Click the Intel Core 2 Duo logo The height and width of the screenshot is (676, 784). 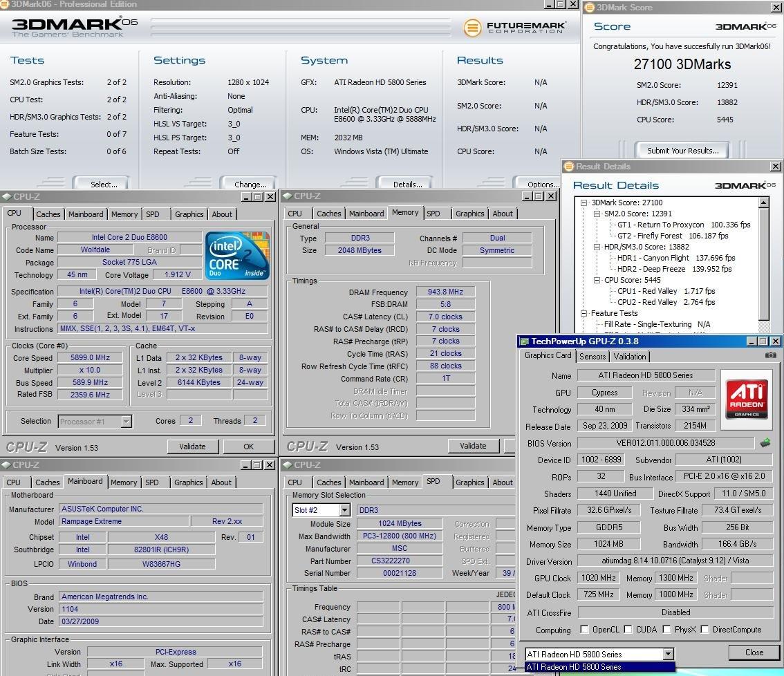click(237, 255)
